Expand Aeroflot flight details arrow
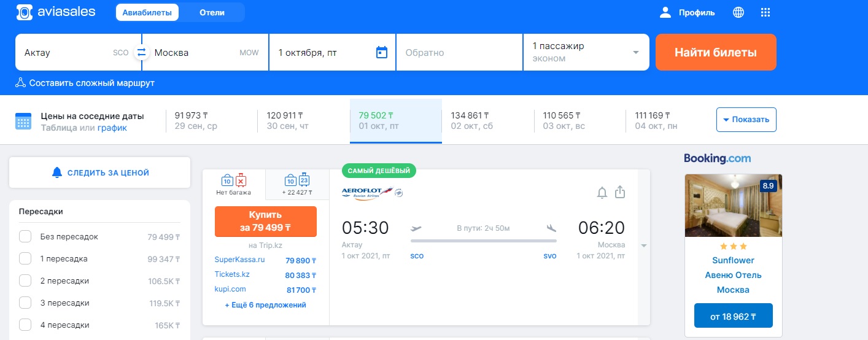 coord(644,245)
